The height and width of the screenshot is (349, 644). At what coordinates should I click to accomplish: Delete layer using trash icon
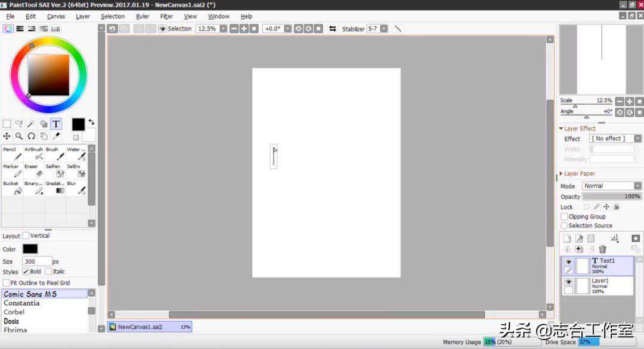[x=602, y=249]
